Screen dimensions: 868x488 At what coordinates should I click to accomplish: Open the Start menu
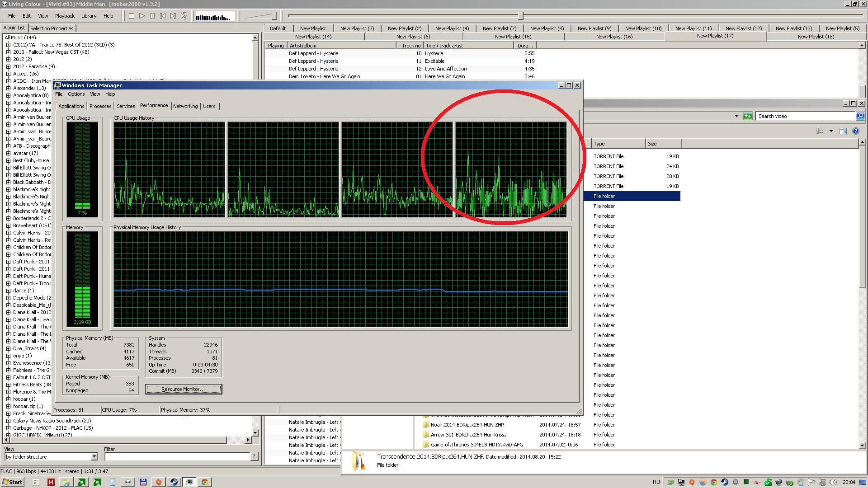click(x=12, y=482)
